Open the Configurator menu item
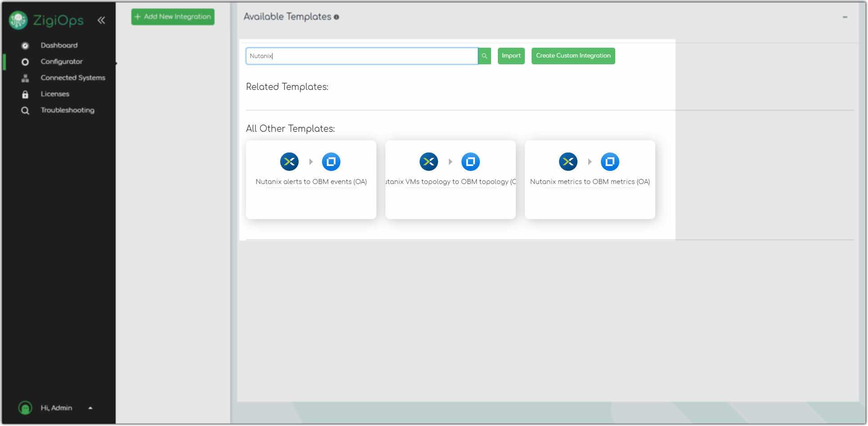 pos(62,62)
